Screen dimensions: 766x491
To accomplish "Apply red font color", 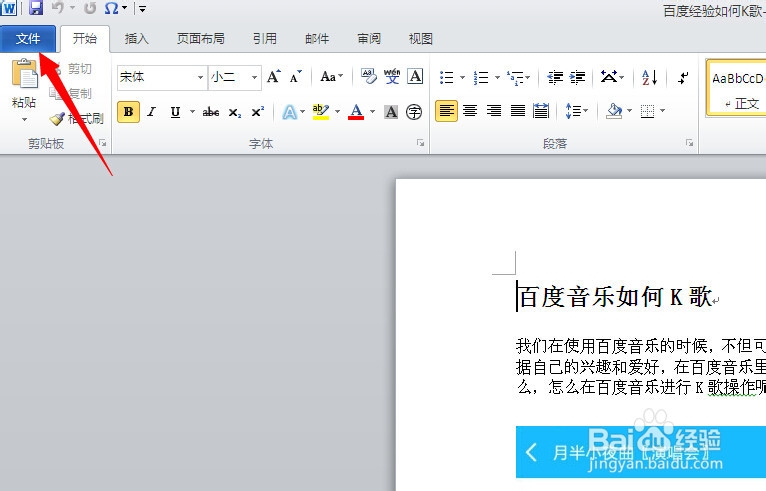I will coord(356,112).
